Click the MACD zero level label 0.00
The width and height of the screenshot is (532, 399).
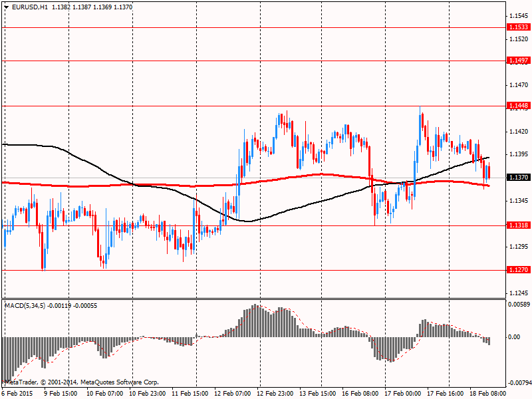514,337
